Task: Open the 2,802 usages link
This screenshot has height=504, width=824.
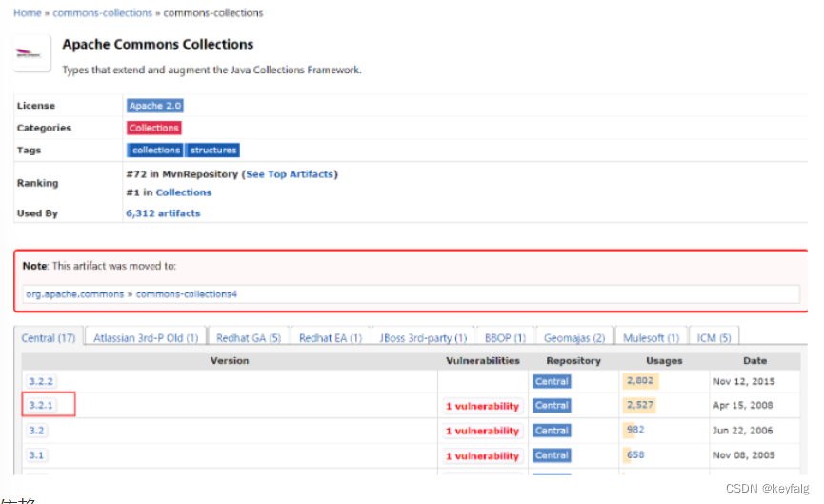Action: [640, 380]
